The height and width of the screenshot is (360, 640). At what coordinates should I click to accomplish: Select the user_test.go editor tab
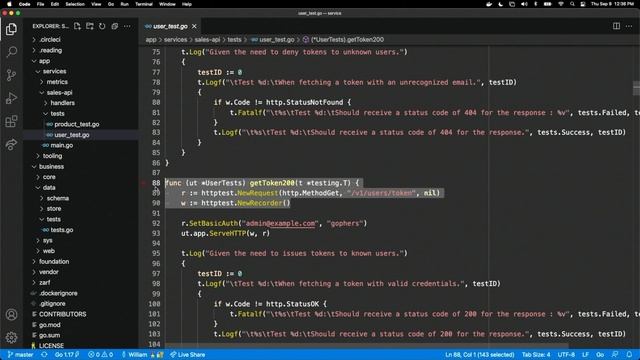(x=170, y=26)
